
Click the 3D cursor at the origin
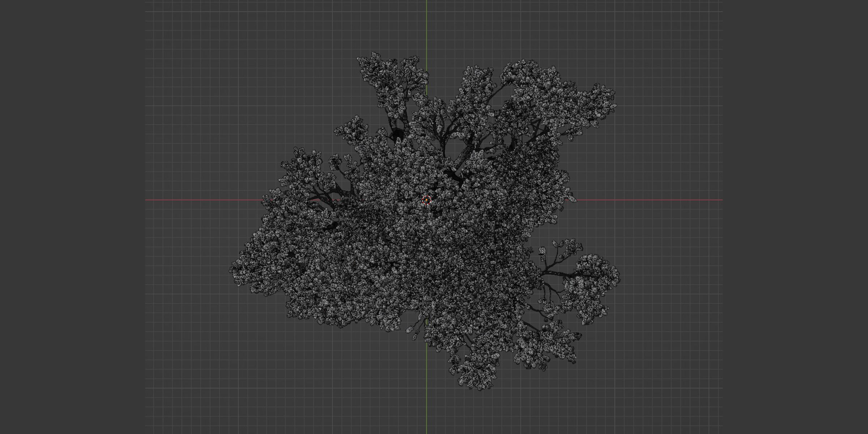coord(426,200)
